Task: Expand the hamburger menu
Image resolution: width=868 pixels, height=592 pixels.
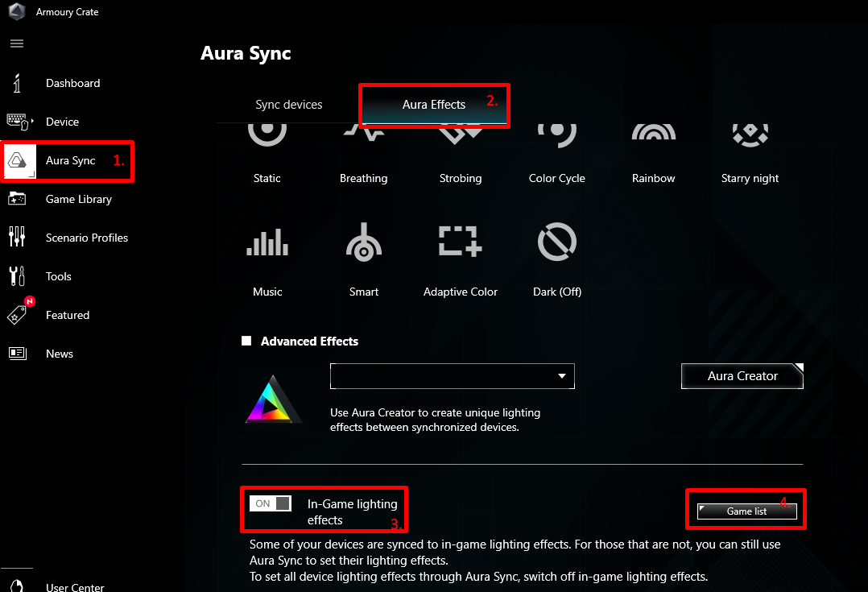Action: click(16, 43)
